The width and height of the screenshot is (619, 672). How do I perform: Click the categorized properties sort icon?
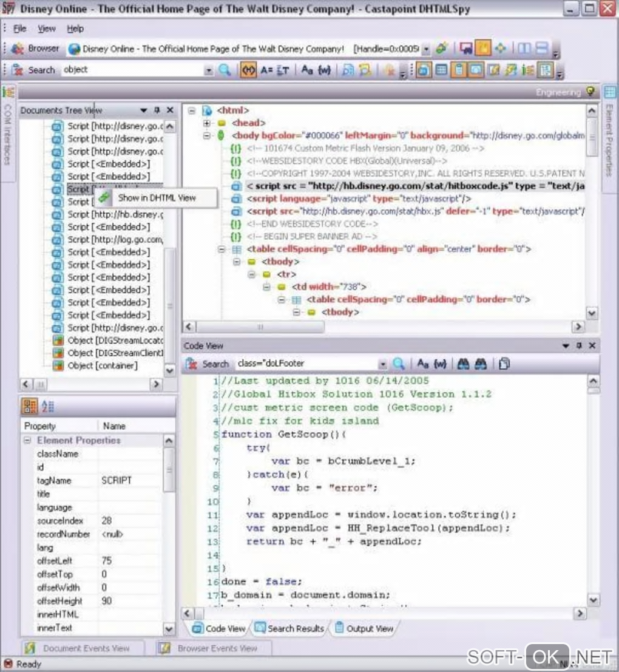30,406
